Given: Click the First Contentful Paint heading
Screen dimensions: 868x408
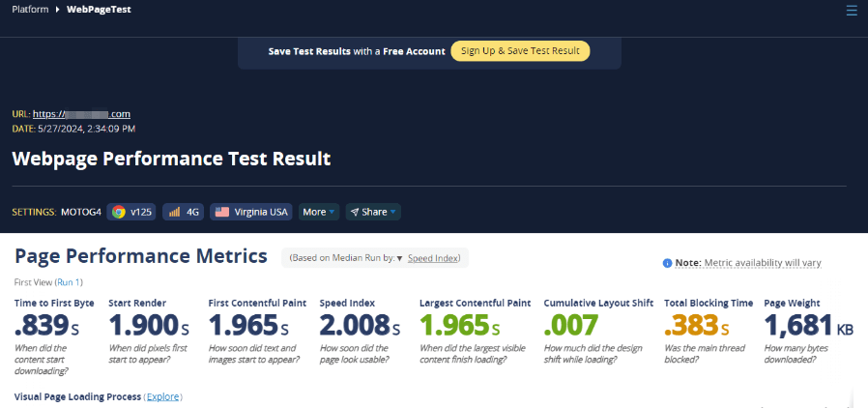Looking at the screenshot, I should coord(257,303).
